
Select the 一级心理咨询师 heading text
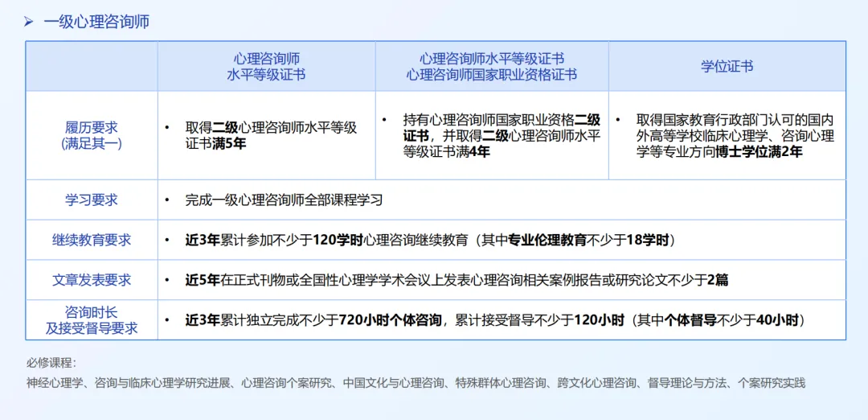pos(96,22)
